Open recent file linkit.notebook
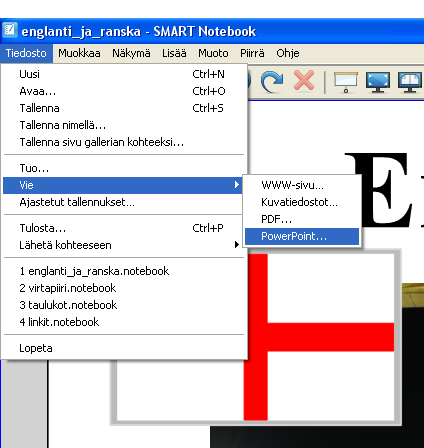The width and height of the screenshot is (424, 448). (123, 322)
